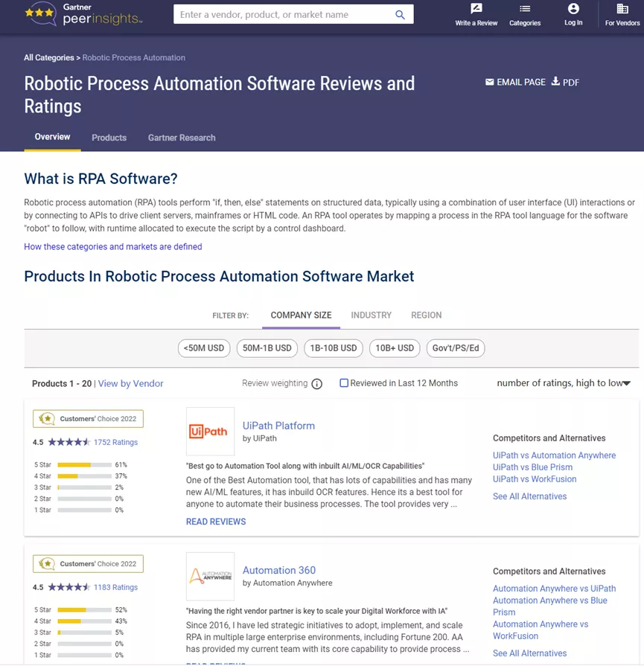Open Automation Anywhere vs WorkFusion comparison
Image resolution: width=644 pixels, height=666 pixels.
[x=541, y=630]
